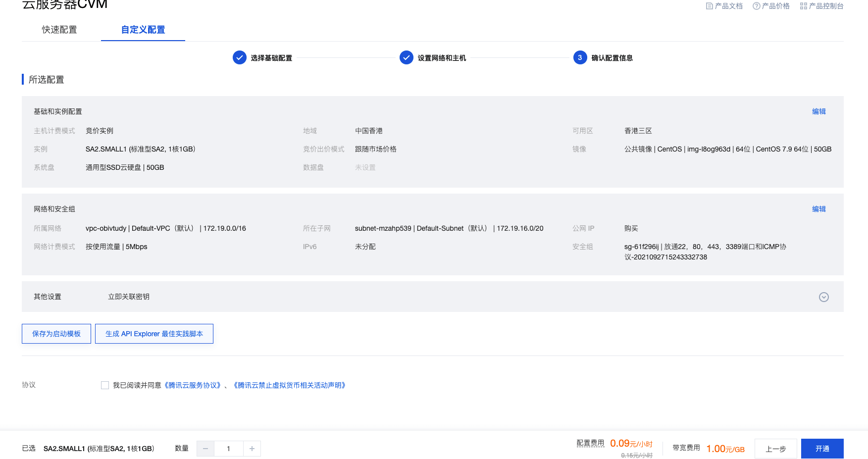This screenshot has height=459, width=868.
Task: Edit the 网络和安全组 section
Action: tap(819, 209)
